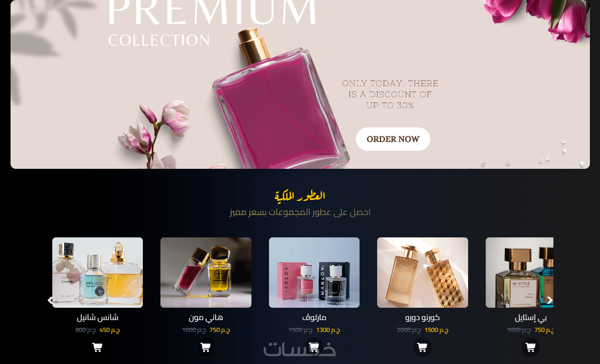Open the شانس شانيل product image
The height and width of the screenshot is (364, 600).
coord(98,273)
